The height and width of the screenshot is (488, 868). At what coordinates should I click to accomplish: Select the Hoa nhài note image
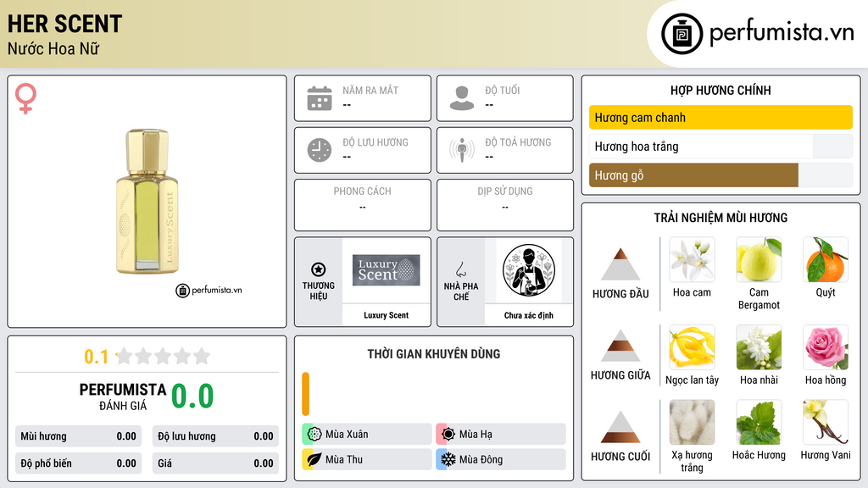759,347
